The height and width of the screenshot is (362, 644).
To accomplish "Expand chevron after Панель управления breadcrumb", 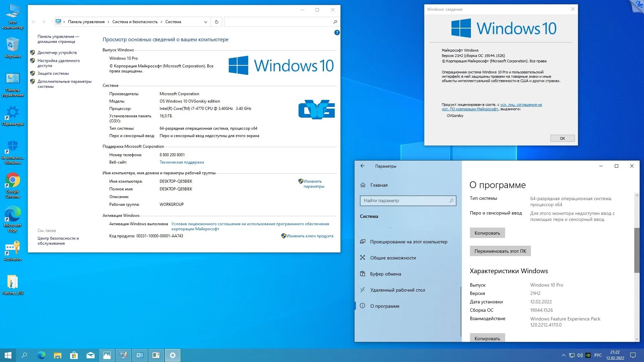I will coord(108,22).
